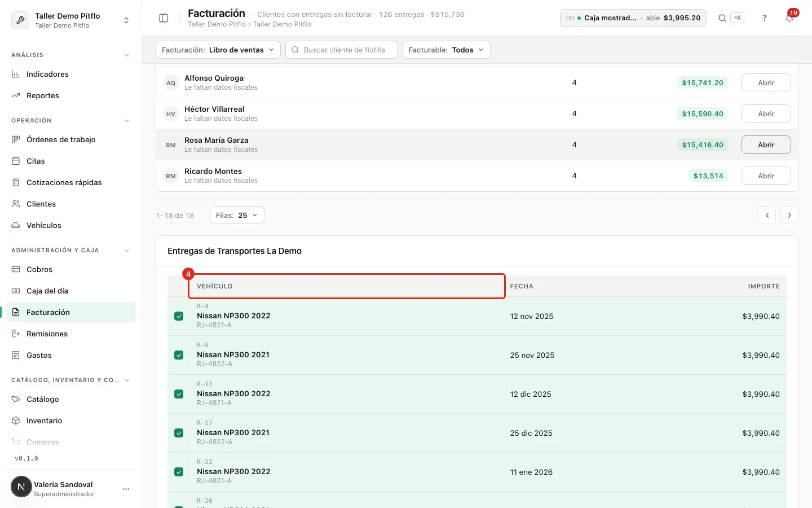This screenshot has height=508, width=812.
Task: Open Abrir for Ricardo Montes
Action: click(766, 176)
